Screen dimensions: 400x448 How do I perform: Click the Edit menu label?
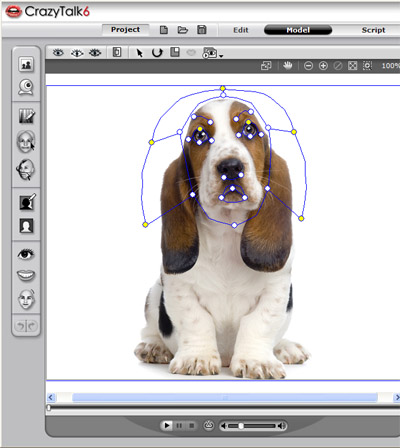[241, 30]
